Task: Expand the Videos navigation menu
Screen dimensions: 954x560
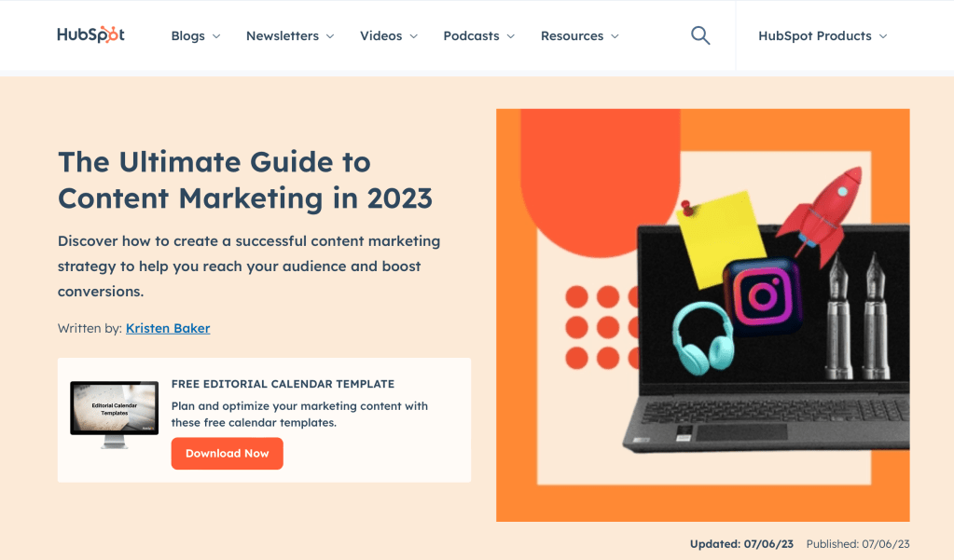Action: pyautogui.click(x=389, y=35)
